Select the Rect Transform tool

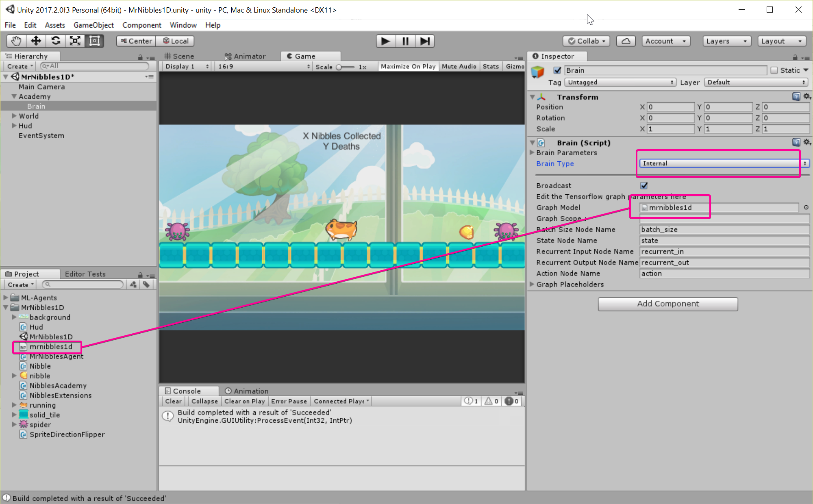coord(95,41)
